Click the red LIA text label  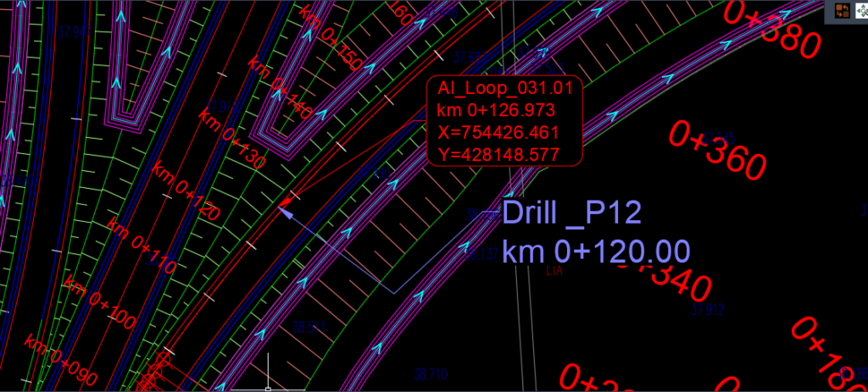pyautogui.click(x=554, y=271)
